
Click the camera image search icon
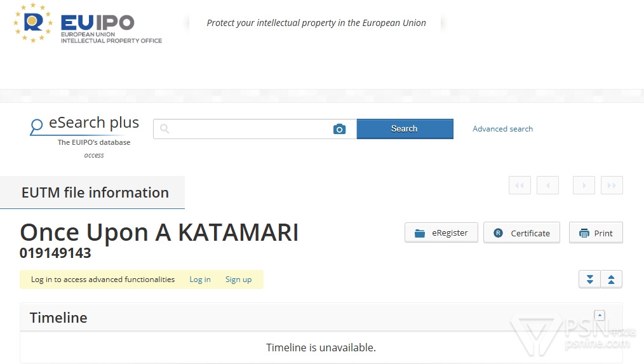coord(339,129)
